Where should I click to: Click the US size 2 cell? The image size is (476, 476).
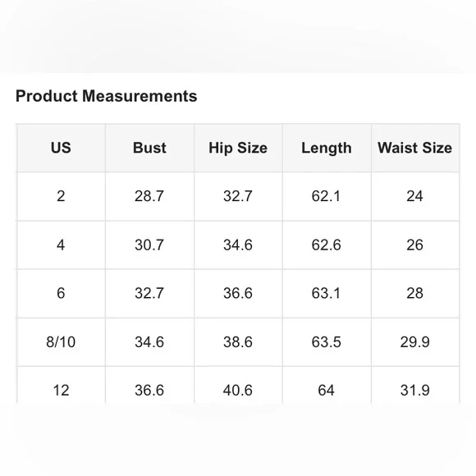pyautogui.click(x=61, y=196)
